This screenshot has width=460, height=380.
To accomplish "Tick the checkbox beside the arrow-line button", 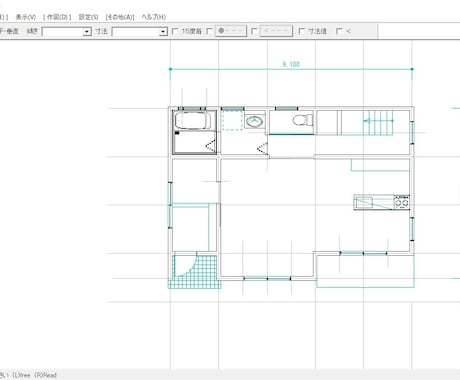I will pos(254,31).
